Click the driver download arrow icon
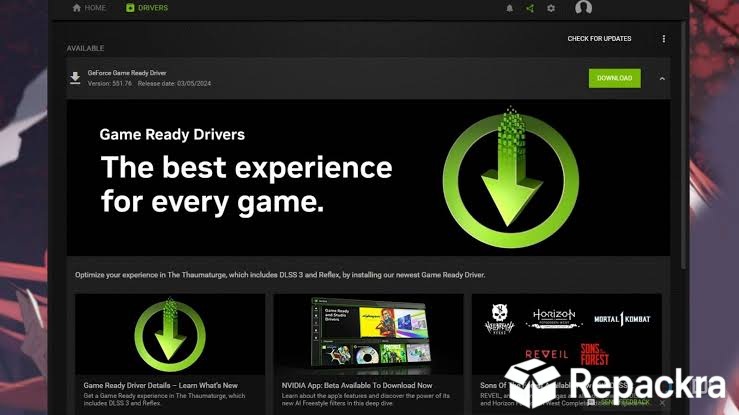This screenshot has height=415, width=739. (x=75, y=78)
